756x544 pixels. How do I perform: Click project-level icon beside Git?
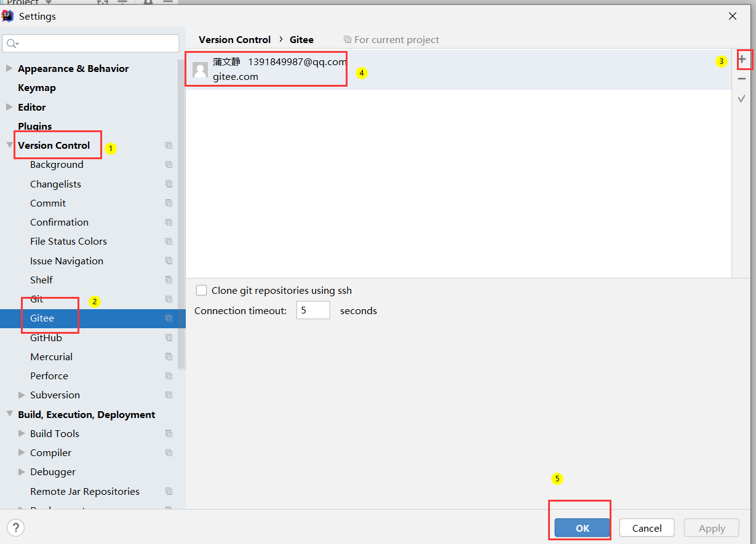[x=169, y=299]
